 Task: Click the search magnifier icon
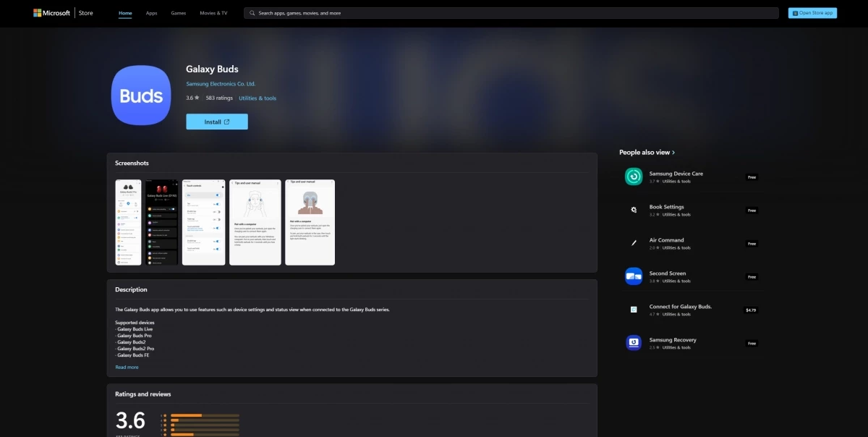pos(252,13)
